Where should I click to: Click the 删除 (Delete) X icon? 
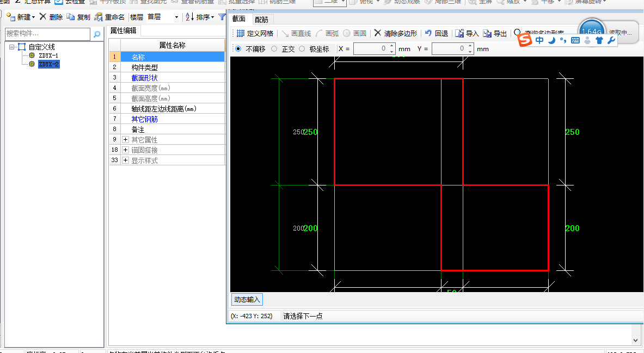(42, 17)
